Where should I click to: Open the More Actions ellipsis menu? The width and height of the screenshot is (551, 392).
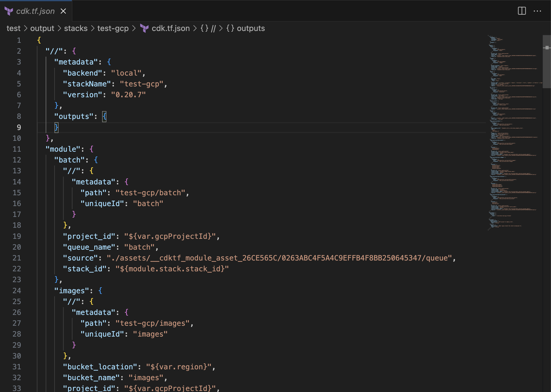[x=537, y=11]
